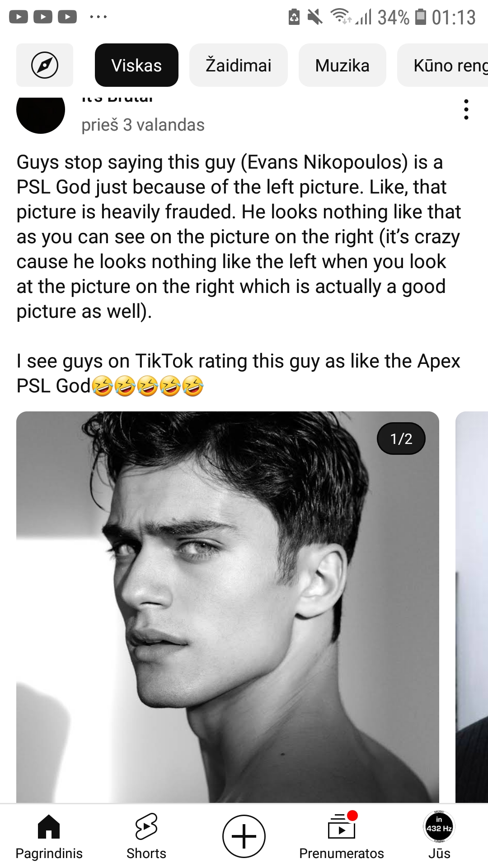Tap the 1/2 image counter badge
The width and height of the screenshot is (488, 868).
(401, 439)
